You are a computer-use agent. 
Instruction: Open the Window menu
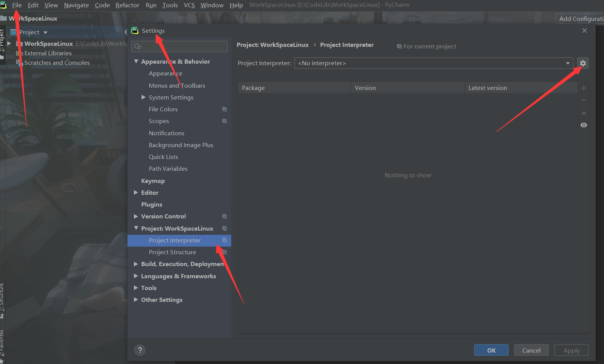212,5
